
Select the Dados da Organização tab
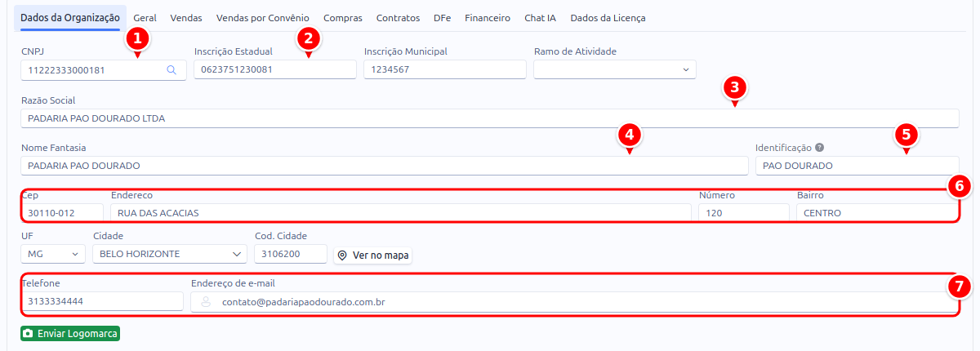[70, 17]
